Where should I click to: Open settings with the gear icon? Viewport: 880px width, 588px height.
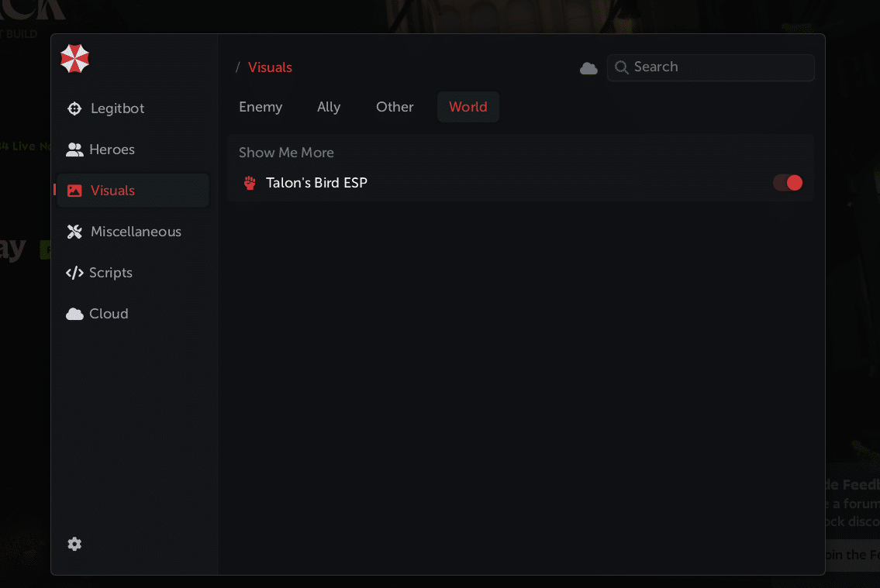click(x=74, y=545)
